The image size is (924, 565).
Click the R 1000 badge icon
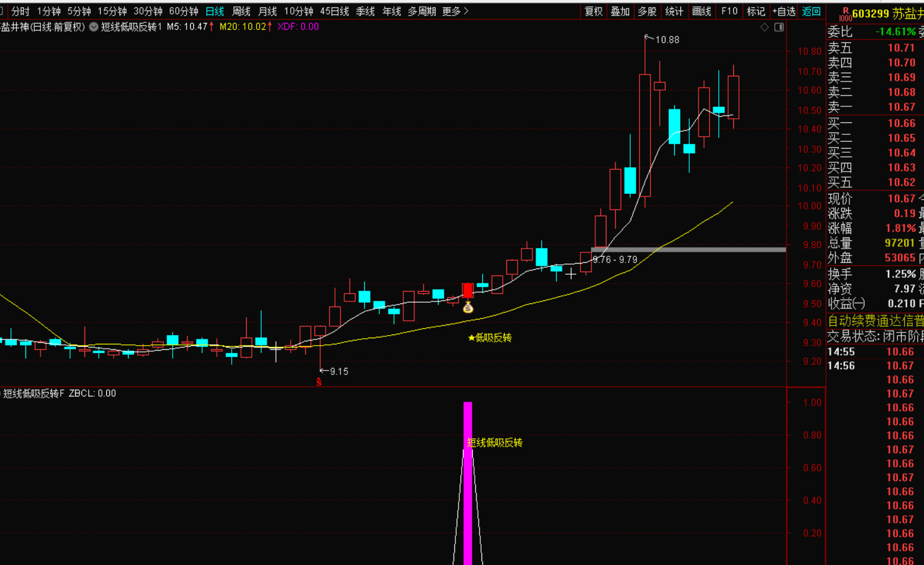coord(845,14)
